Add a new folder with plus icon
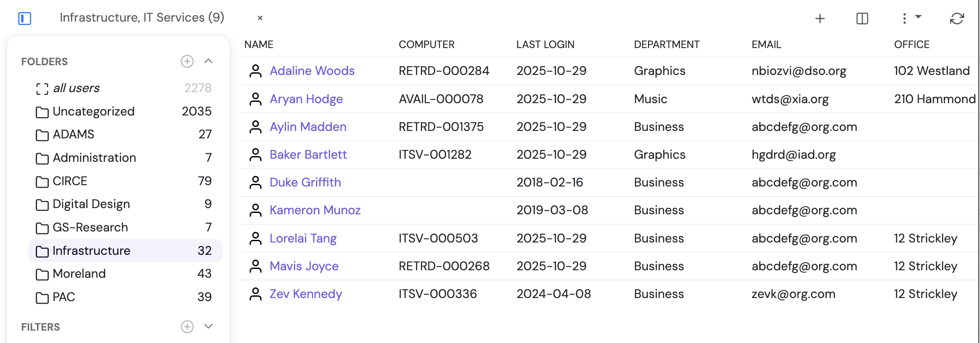 (187, 61)
